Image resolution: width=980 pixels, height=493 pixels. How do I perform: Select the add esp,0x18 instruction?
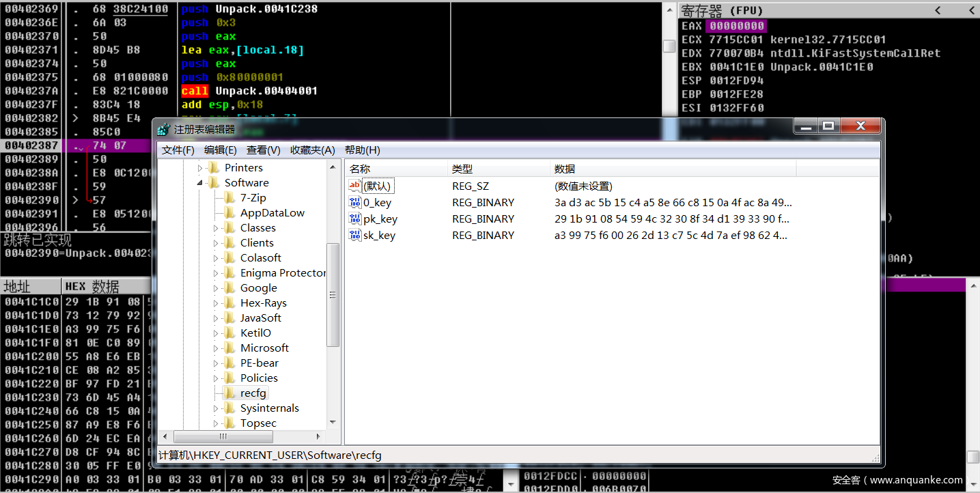[222, 104]
